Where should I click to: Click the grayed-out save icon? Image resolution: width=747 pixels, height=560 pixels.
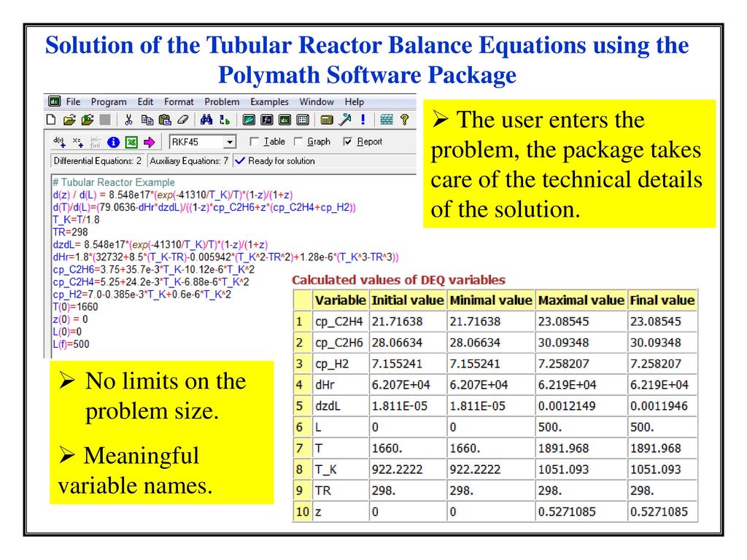[x=105, y=120]
